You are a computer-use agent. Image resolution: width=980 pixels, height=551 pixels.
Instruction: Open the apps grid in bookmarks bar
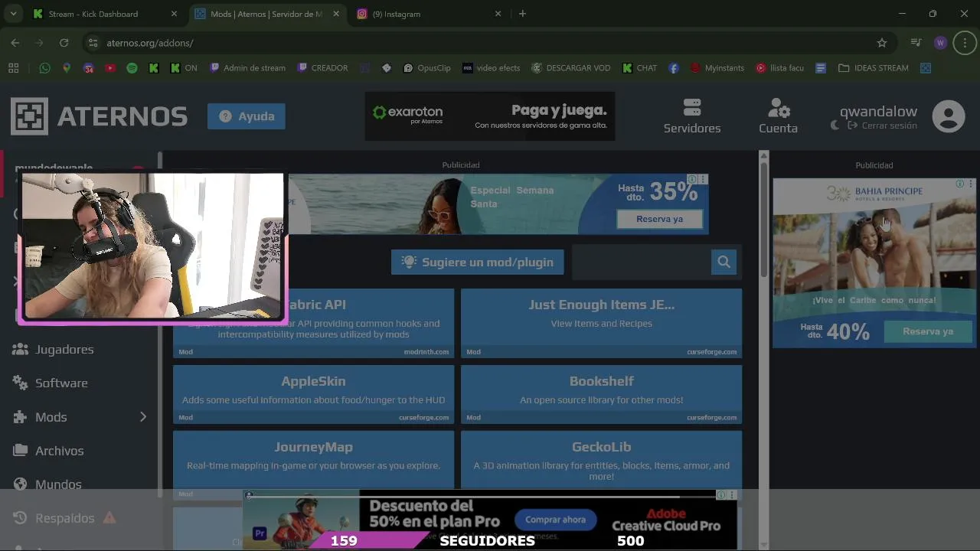click(x=13, y=68)
